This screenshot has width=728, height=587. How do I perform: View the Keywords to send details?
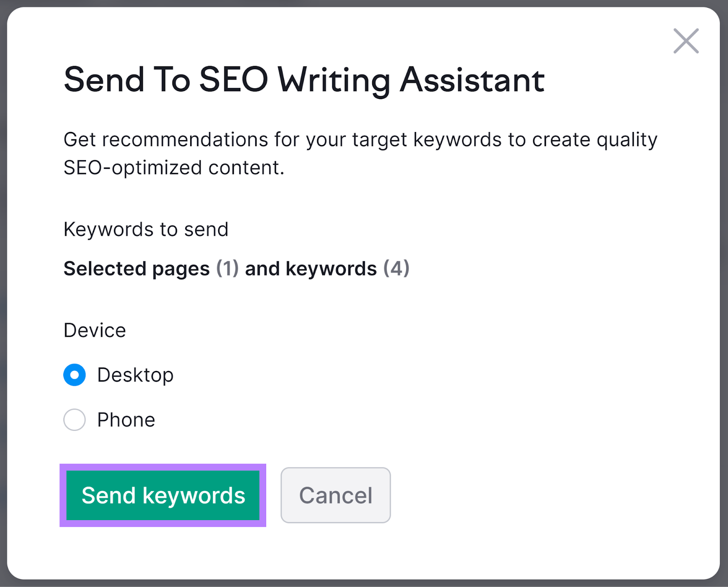[146, 229]
